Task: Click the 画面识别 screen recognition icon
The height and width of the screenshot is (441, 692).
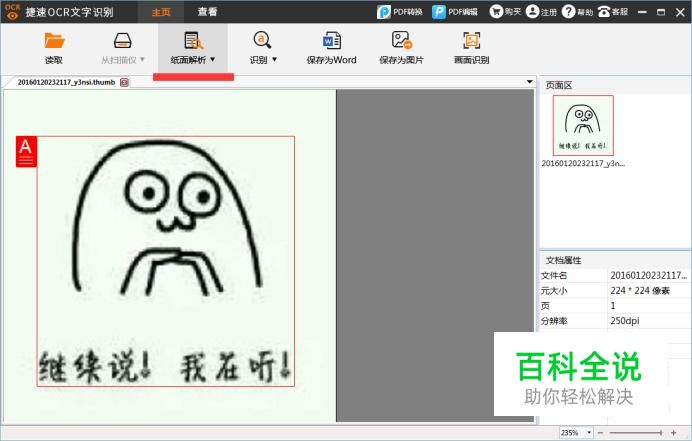Action: (x=471, y=41)
